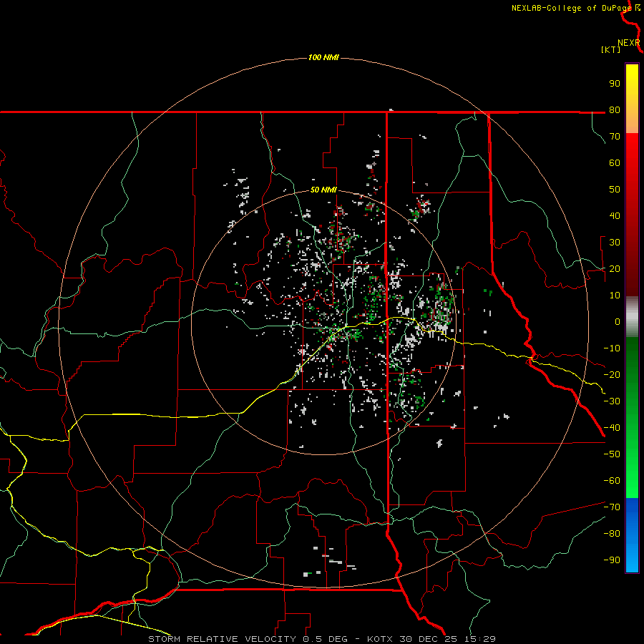644x644 pixels.
Task: Click the 30 scale label
Action: [615, 243]
